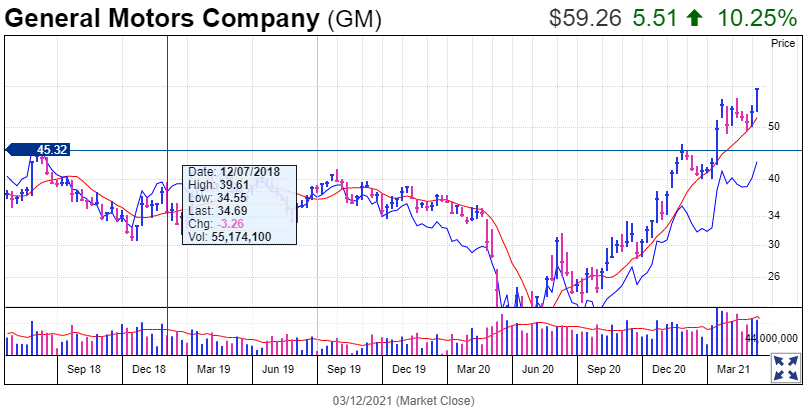The width and height of the screenshot is (809, 411).
Task: Click the Mar 21 date label
Action: tap(733, 370)
